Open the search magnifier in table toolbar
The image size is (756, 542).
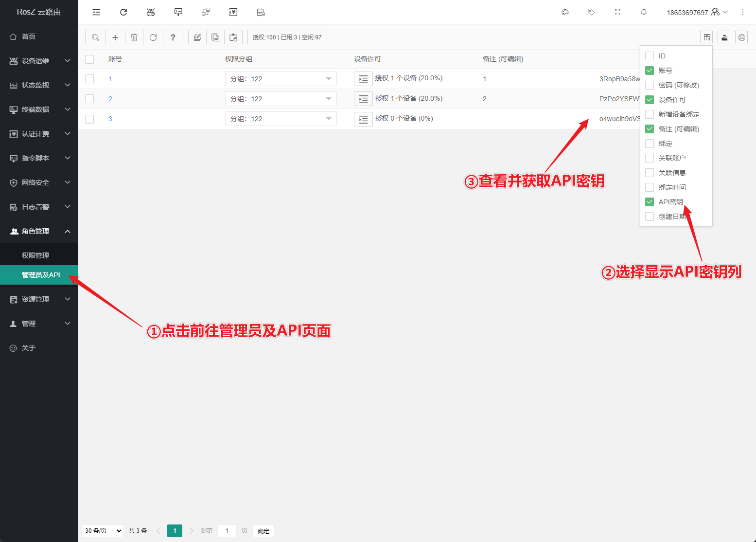point(95,37)
